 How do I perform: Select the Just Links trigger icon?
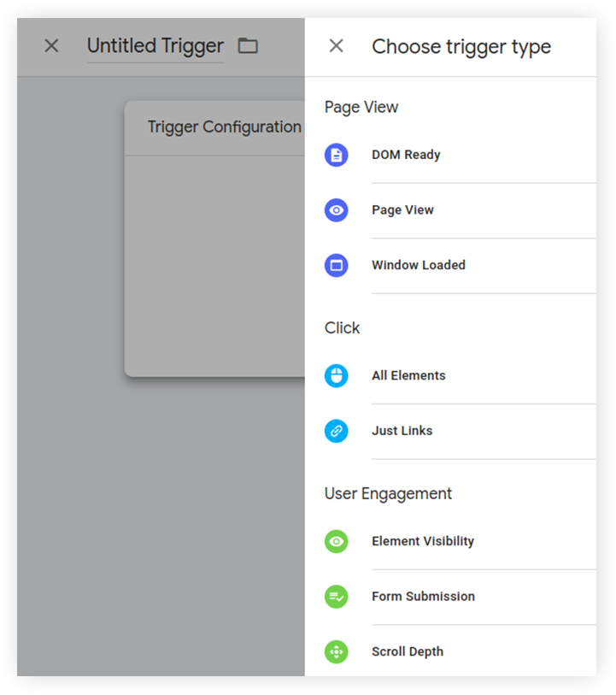pyautogui.click(x=337, y=431)
